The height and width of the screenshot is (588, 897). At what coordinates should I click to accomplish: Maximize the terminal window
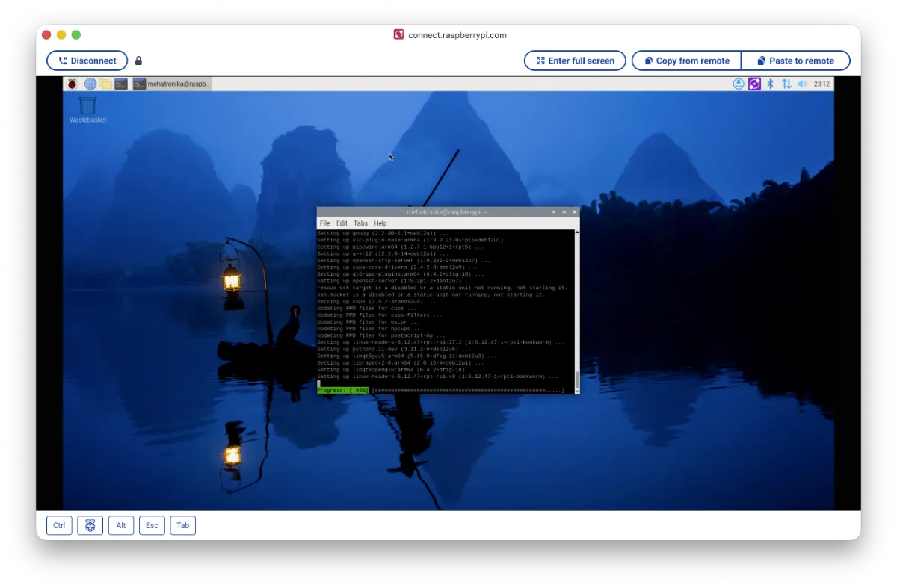(564, 212)
